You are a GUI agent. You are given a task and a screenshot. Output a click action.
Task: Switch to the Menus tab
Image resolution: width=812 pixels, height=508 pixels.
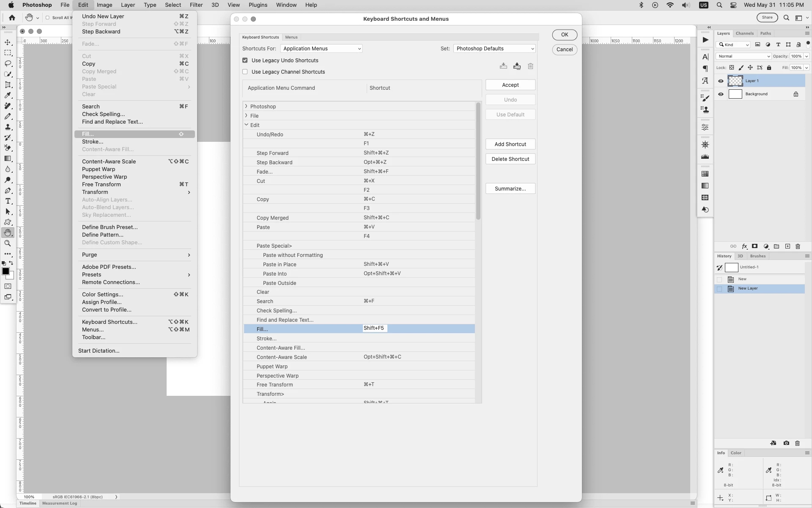point(291,37)
